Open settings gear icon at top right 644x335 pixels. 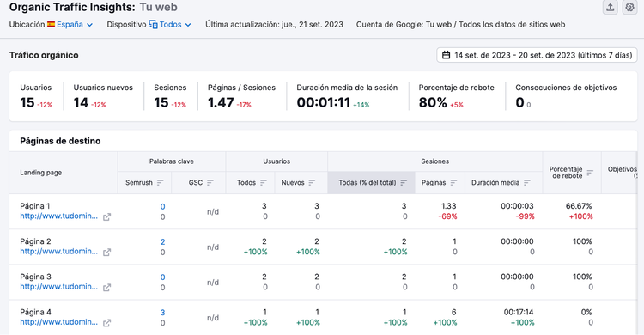click(x=629, y=7)
